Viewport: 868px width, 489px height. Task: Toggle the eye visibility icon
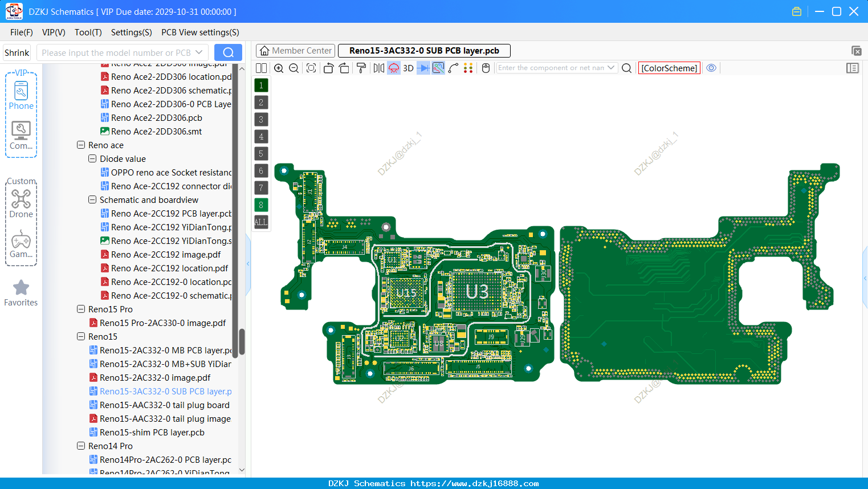[x=711, y=68]
